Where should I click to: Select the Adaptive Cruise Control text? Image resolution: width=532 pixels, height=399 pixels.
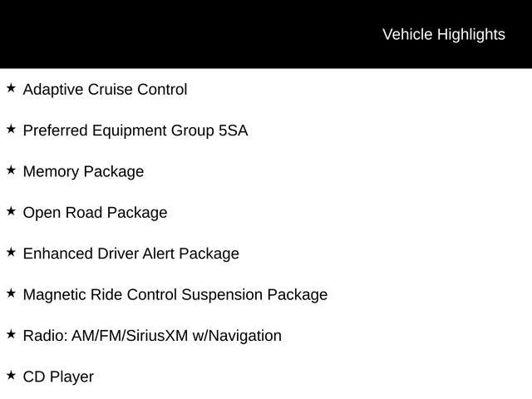[105, 89]
